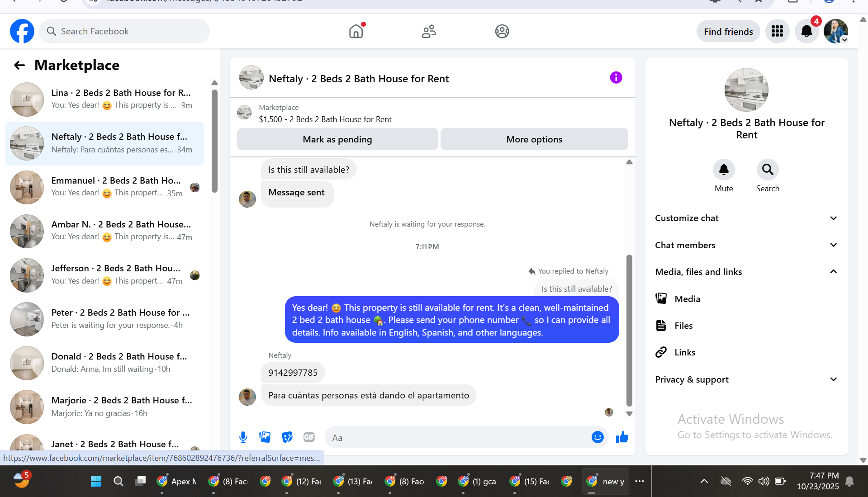The height and width of the screenshot is (497, 868).
Task: Click More options button
Action: [x=534, y=139]
